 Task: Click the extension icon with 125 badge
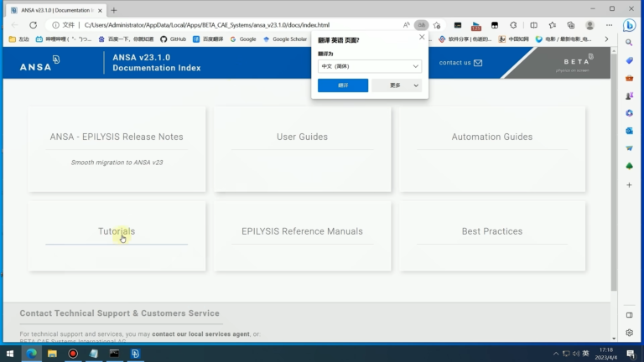coord(476,26)
